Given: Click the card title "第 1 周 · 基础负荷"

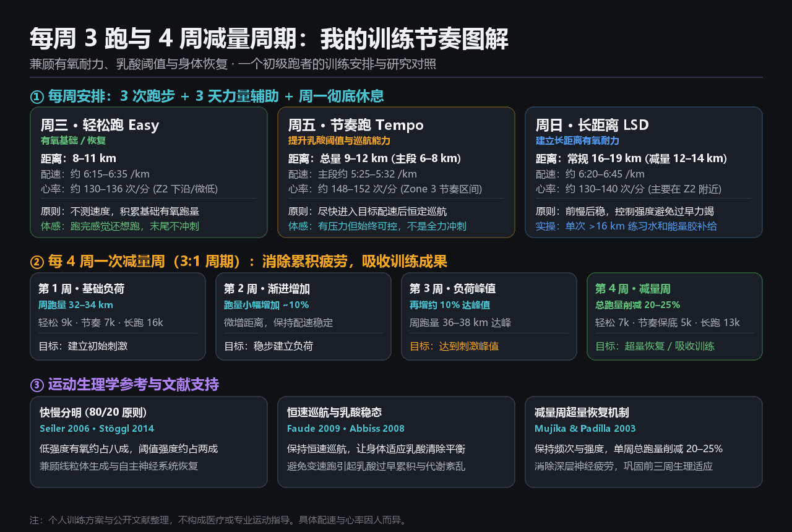Looking at the screenshot, I should [x=82, y=289].
